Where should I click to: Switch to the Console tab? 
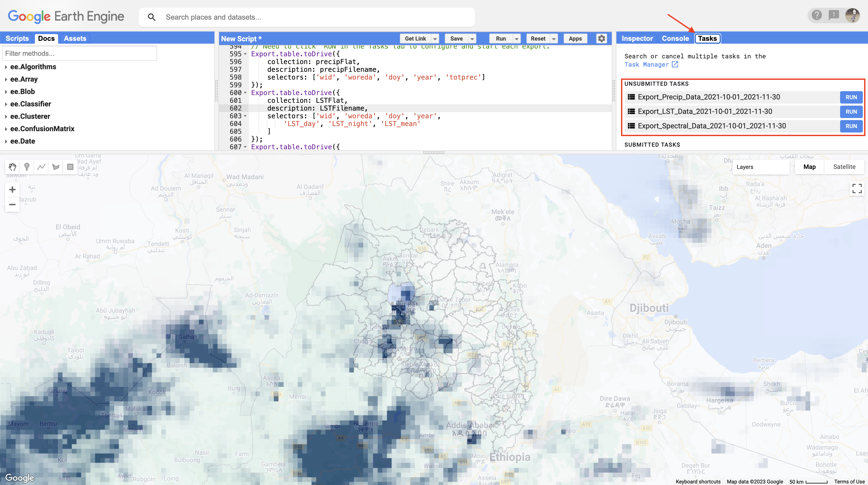pyautogui.click(x=675, y=38)
